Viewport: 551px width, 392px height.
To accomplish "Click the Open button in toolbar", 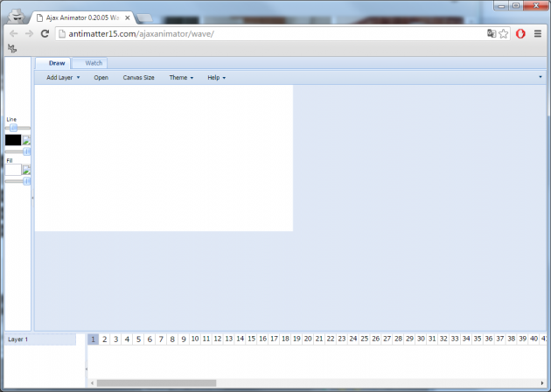I will (x=101, y=78).
